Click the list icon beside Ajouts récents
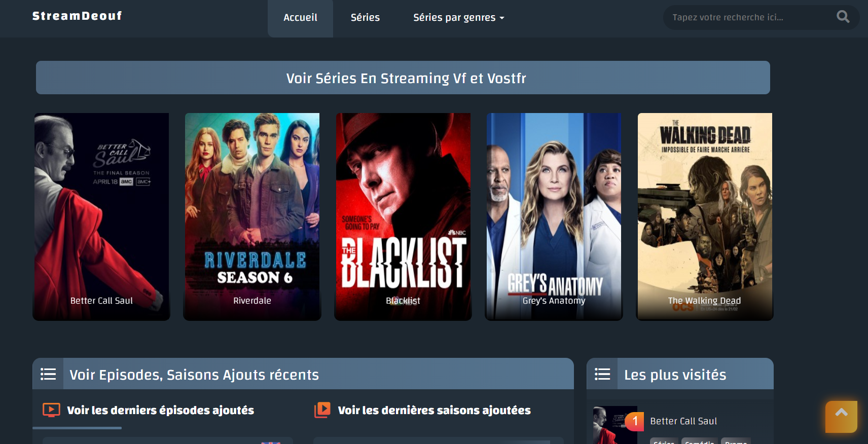 click(x=48, y=374)
